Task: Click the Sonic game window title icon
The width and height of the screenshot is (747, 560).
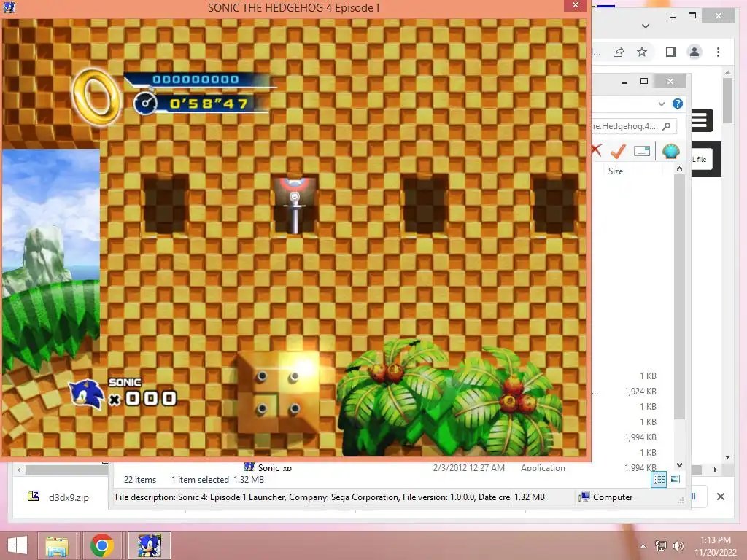Action: (9, 7)
